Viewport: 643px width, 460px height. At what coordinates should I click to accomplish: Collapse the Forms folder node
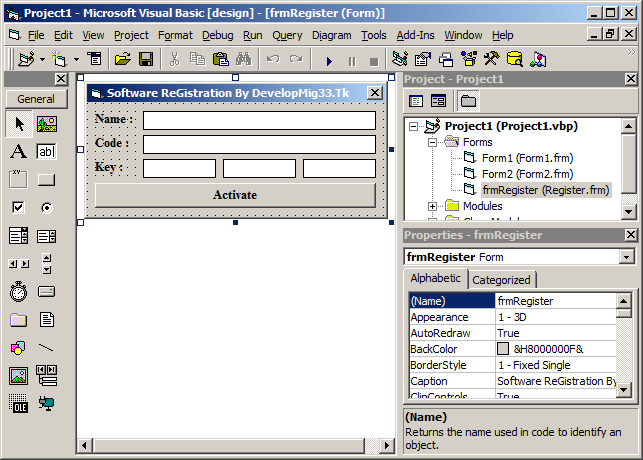pos(432,142)
